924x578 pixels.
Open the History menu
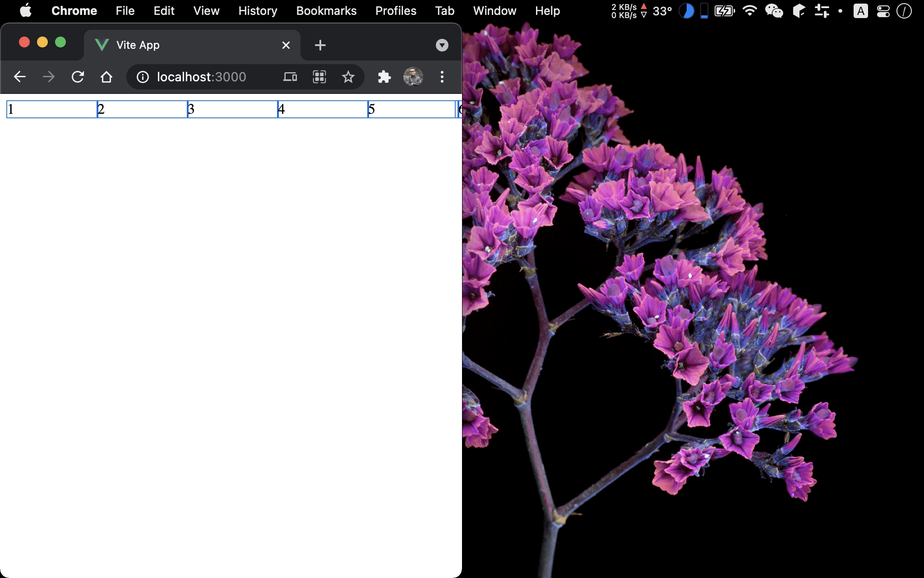tap(258, 11)
